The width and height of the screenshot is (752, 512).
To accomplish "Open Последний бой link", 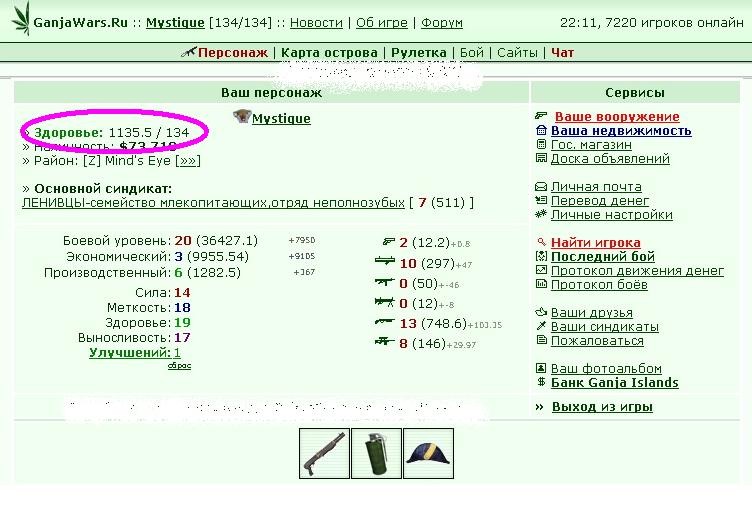I will [603, 256].
